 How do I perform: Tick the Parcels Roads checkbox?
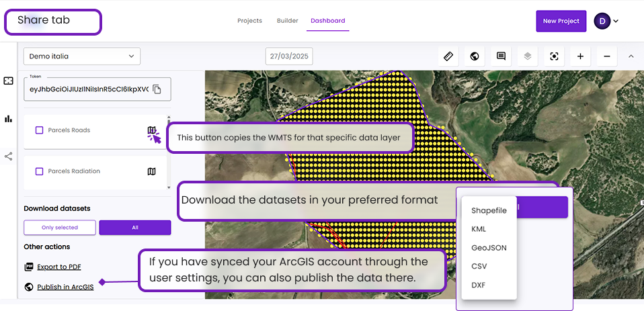(40, 130)
